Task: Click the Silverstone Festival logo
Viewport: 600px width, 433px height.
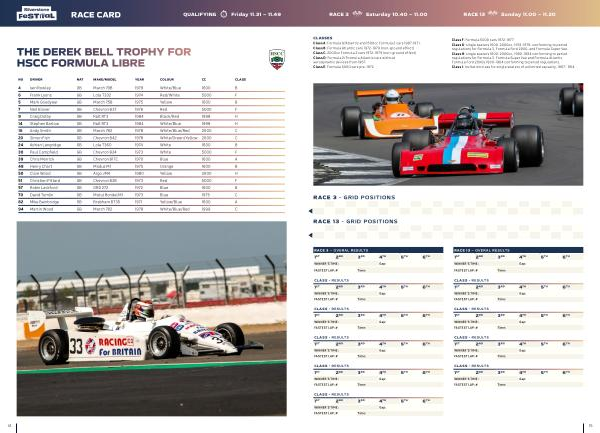Action: 36,14
